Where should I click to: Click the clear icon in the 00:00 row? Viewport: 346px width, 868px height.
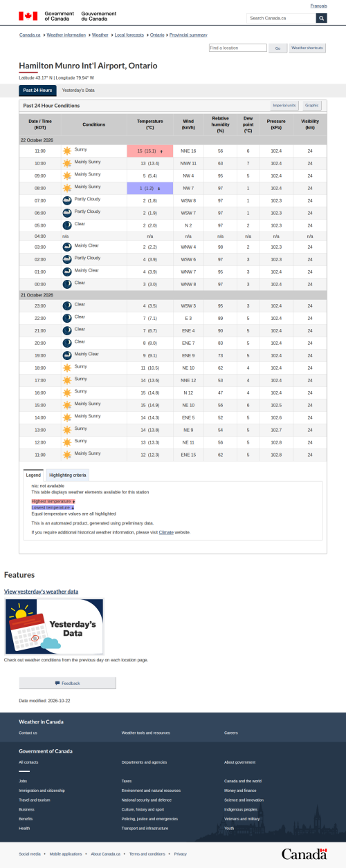67,284
